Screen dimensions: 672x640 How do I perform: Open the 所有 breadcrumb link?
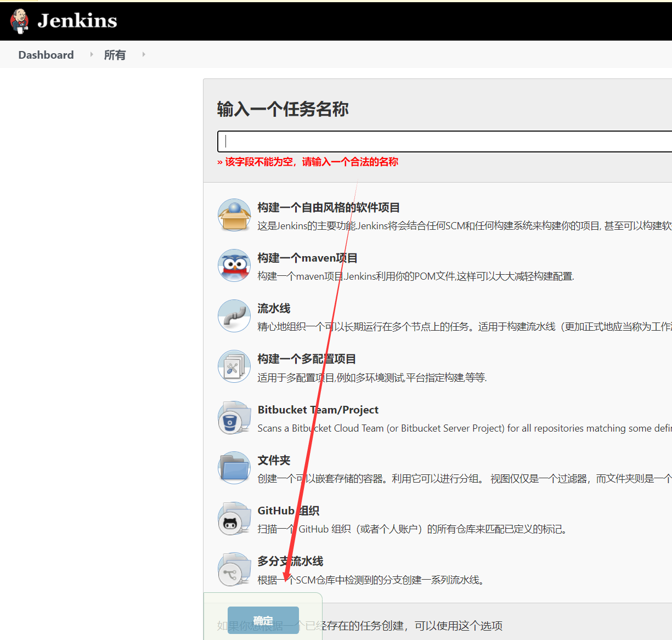115,55
